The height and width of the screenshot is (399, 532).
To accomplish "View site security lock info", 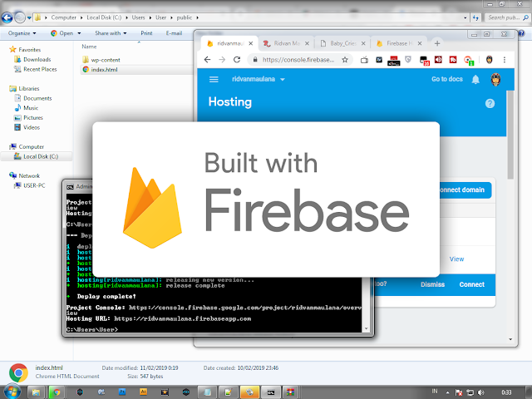I will tap(255, 60).
